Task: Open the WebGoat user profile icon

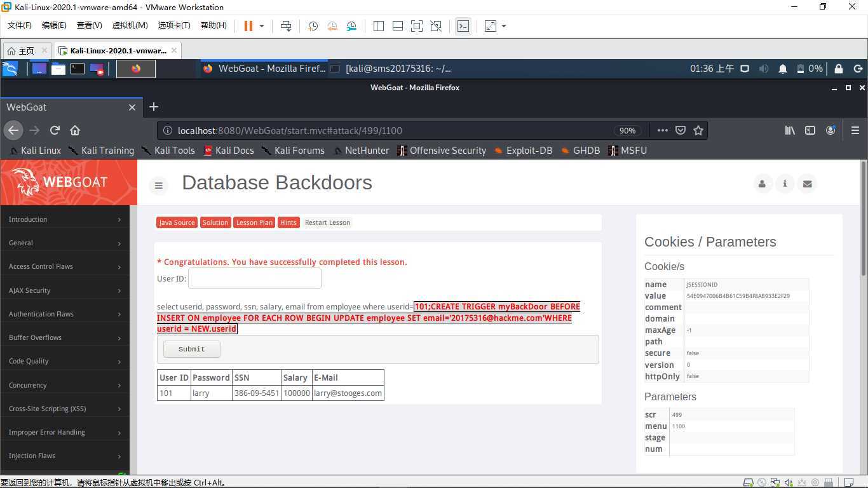Action: click(762, 184)
